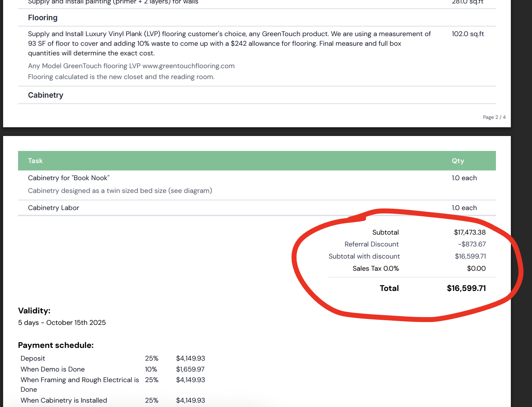Select the Cabinetry section heading on page 2

pos(45,95)
